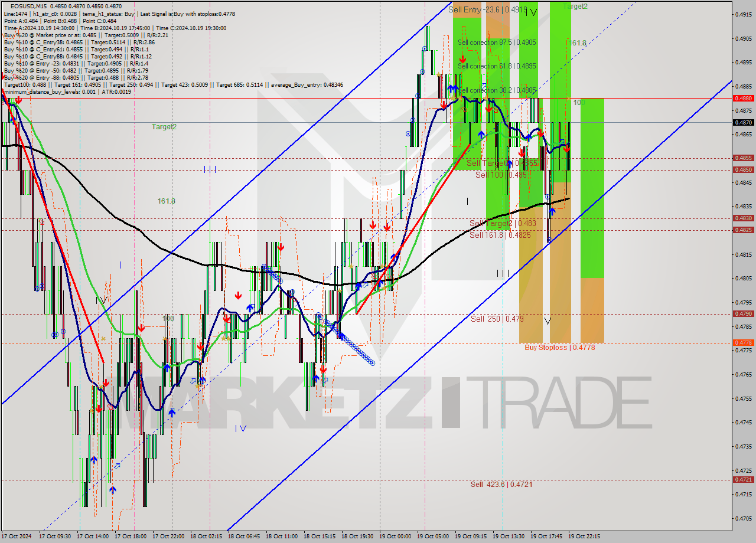Select the 0.4778 stoploss price axis tag
Viewport: 756px width, 543px height.
pyautogui.click(x=743, y=343)
